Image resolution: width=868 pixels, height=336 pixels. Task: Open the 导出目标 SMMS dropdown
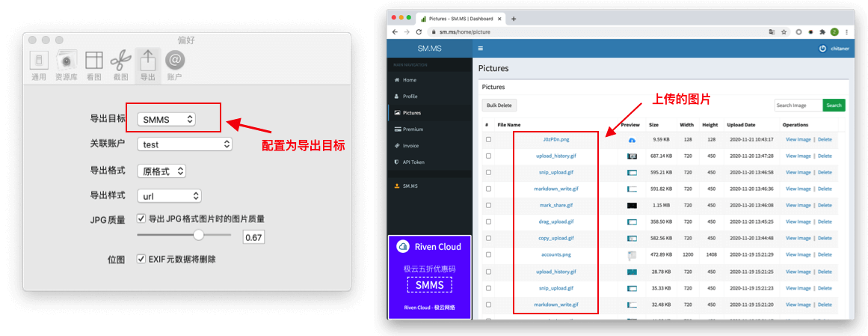pyautogui.click(x=166, y=119)
